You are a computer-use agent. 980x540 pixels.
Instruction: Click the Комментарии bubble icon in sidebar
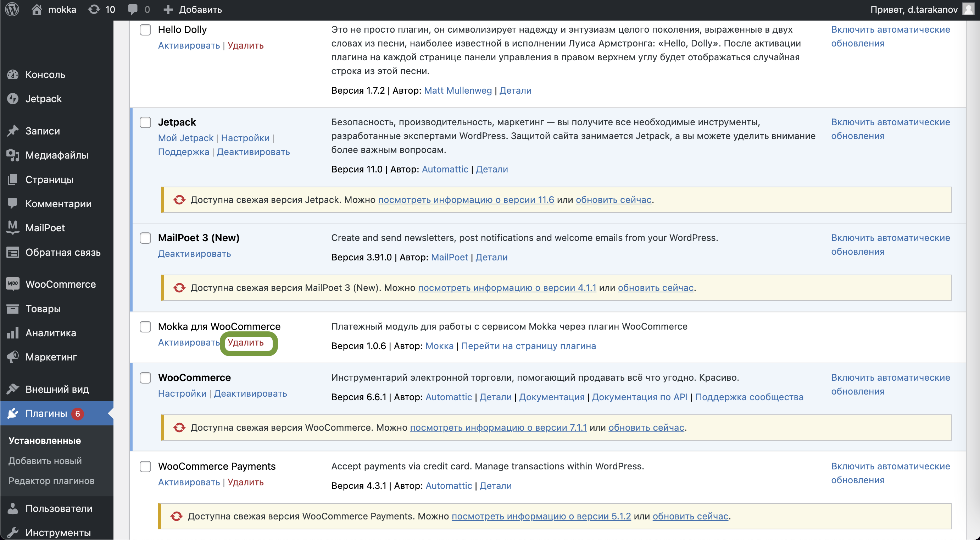click(x=12, y=204)
